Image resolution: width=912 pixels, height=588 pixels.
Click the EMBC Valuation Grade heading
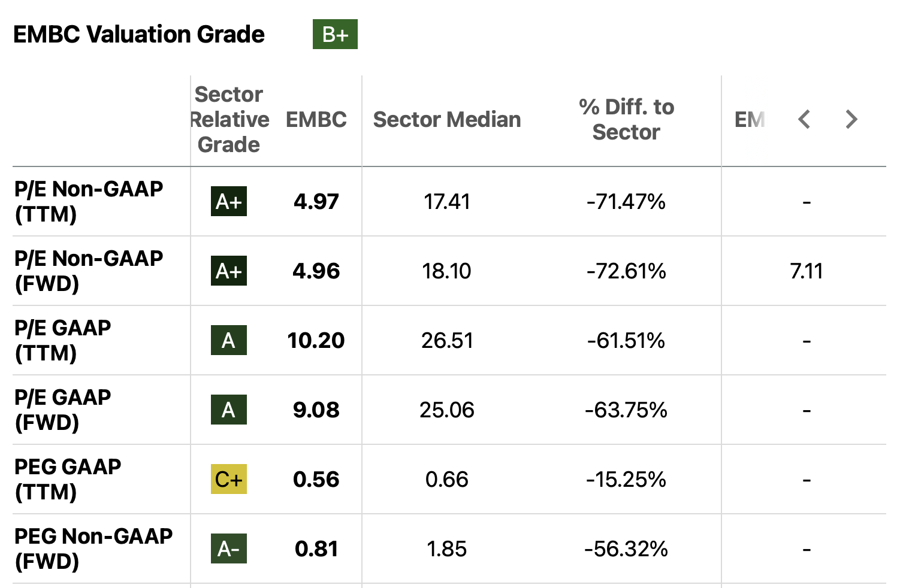click(139, 34)
